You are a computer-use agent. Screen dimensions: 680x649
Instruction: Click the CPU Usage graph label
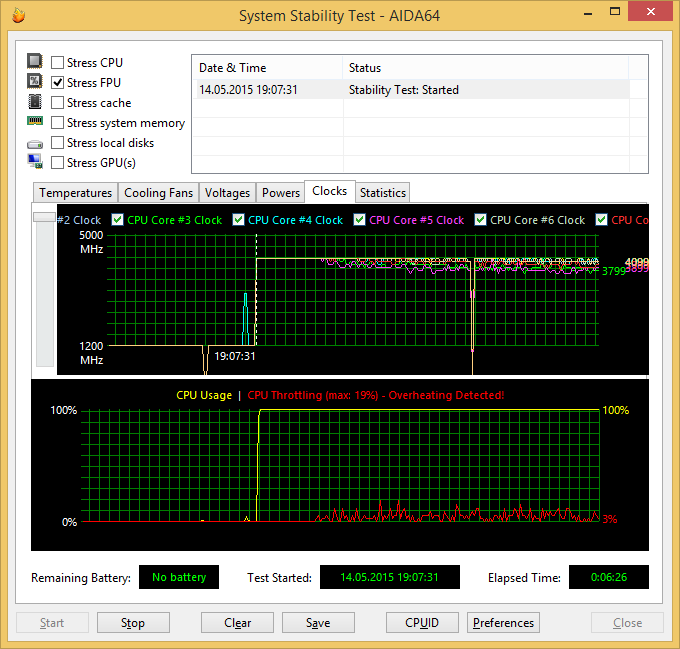pos(204,395)
